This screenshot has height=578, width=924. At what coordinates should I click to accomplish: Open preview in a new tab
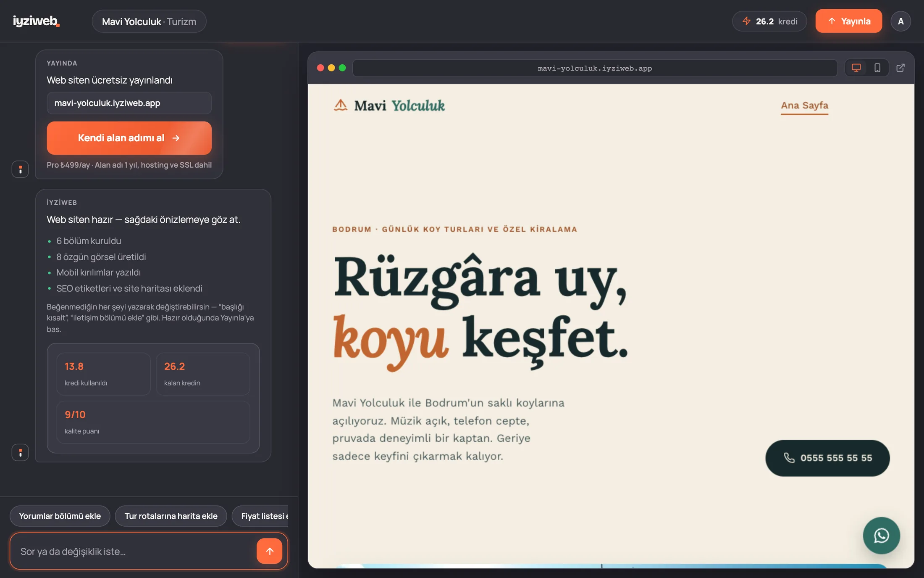tap(900, 68)
